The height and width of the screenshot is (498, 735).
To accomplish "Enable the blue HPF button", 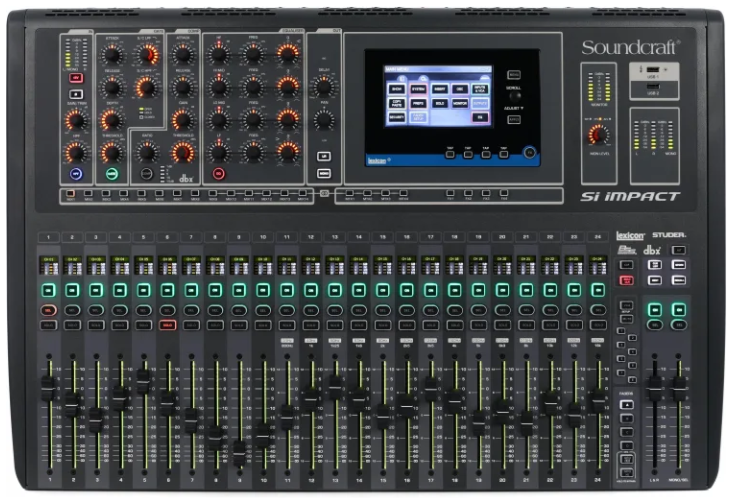I will [x=76, y=174].
